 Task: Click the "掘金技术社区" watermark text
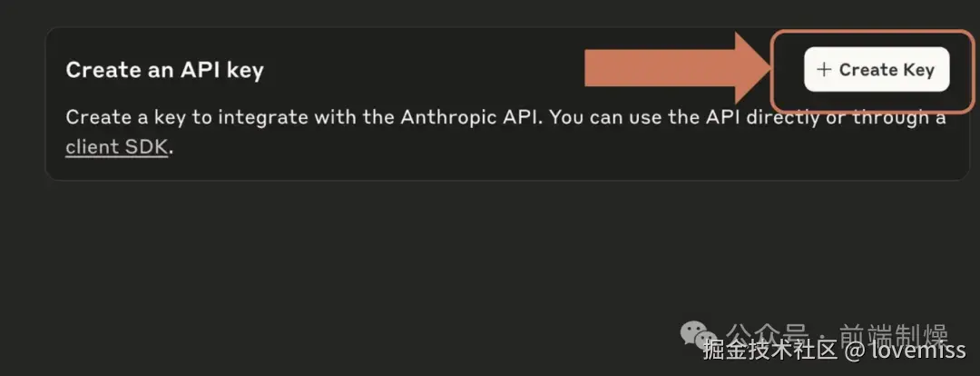coord(757,346)
